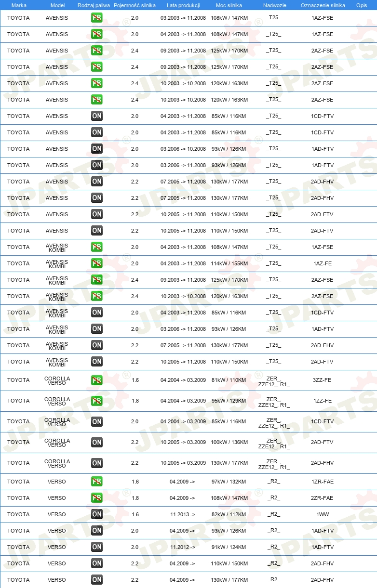
Task: Click the Lata produkcji column header
Action: (x=183, y=5)
